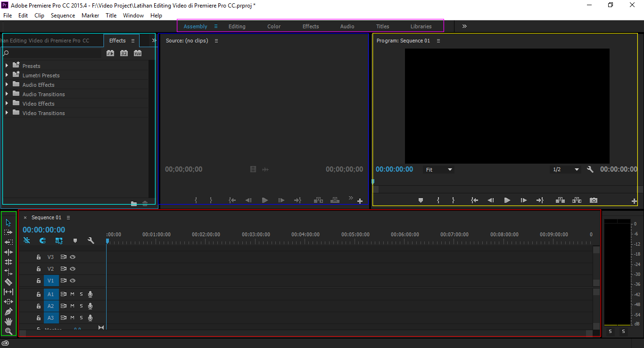Filter effects by Accelerated Effects icon

[x=110, y=53]
